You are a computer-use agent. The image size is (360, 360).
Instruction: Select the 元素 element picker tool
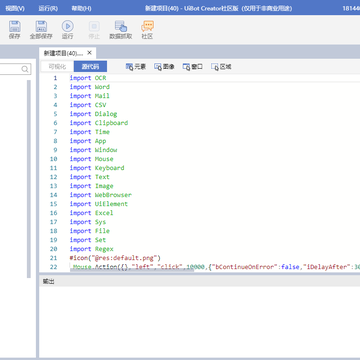pyautogui.click(x=136, y=67)
